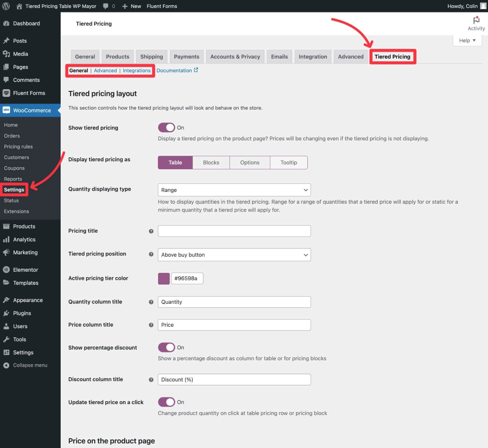The width and height of the screenshot is (488, 448).
Task: Click the user avatar next to Howdy, Colin
Action: point(483,6)
